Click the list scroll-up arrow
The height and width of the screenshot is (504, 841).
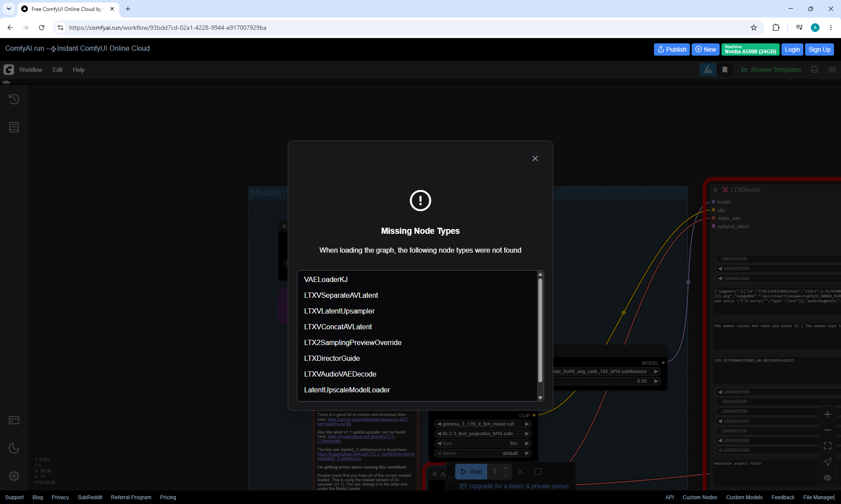click(x=540, y=274)
